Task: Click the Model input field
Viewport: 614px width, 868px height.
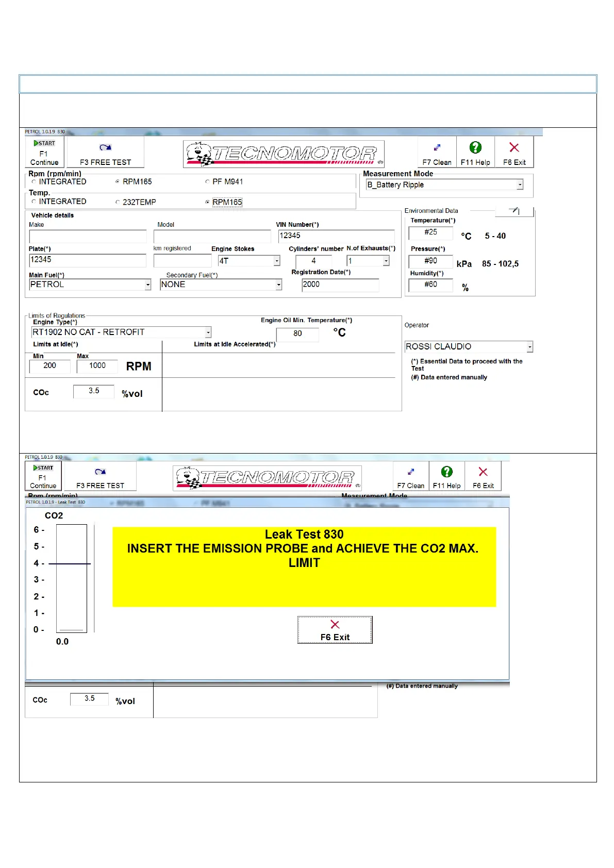Action: (212, 236)
